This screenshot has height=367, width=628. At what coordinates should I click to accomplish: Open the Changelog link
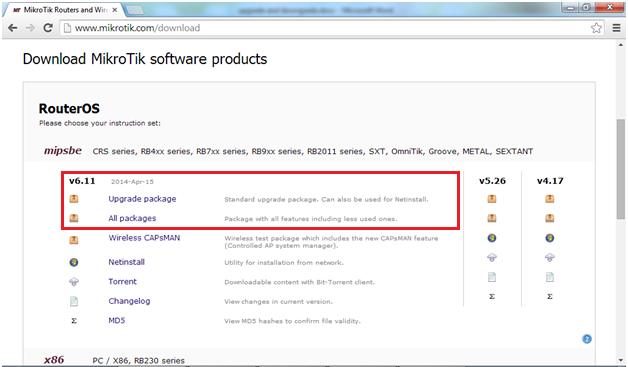tap(129, 301)
